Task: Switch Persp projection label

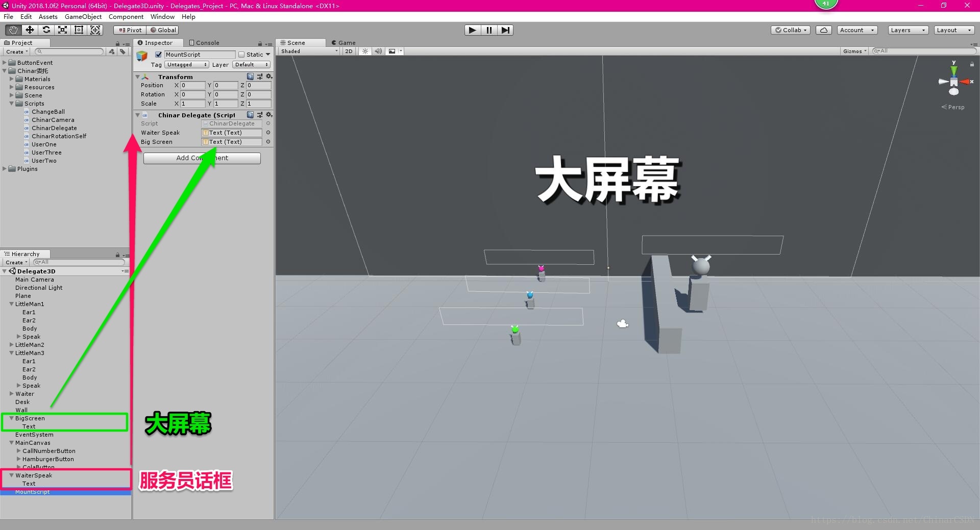Action: pyautogui.click(x=953, y=107)
